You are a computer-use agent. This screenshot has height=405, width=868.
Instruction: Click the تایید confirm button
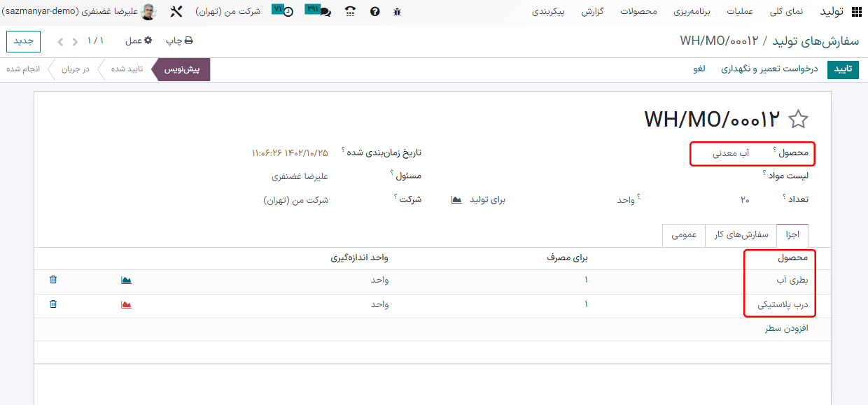pos(843,69)
